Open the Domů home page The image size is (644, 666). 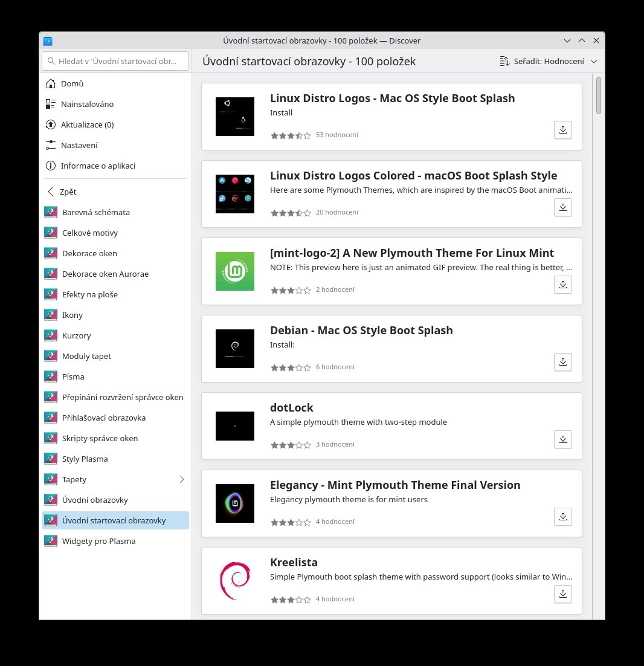tap(115, 83)
